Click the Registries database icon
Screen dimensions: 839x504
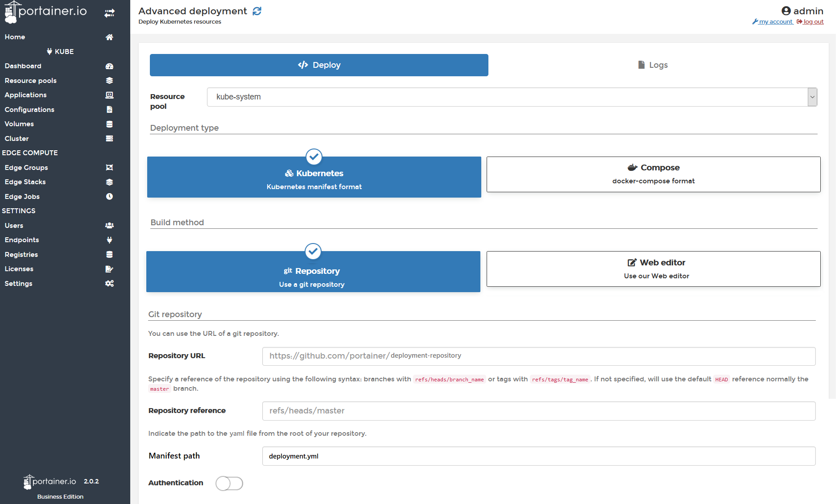tap(109, 255)
